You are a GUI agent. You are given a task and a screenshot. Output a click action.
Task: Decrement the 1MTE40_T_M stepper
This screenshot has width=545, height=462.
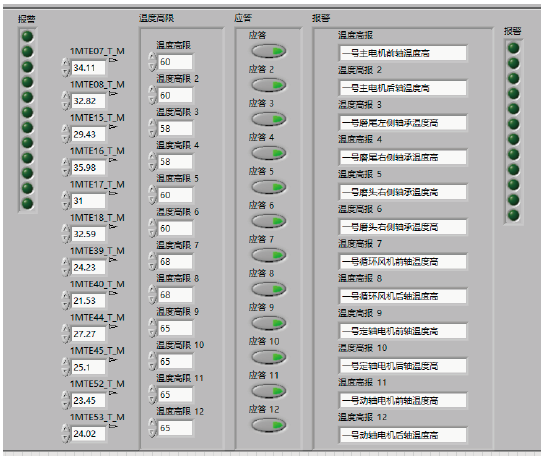(66, 305)
